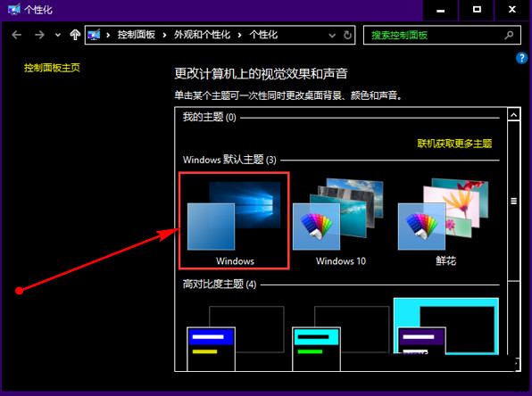Click the search magnifier icon

[509, 35]
